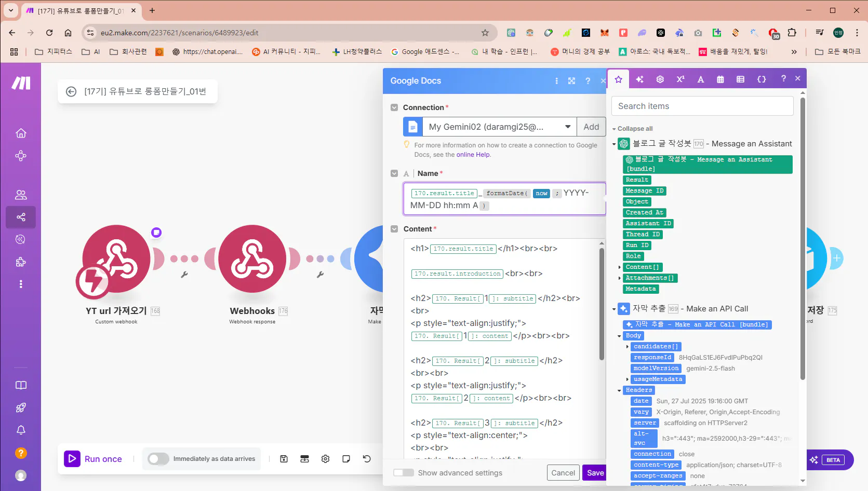
Task: Insert the modelVersion mapping pill
Action: click(x=656, y=369)
